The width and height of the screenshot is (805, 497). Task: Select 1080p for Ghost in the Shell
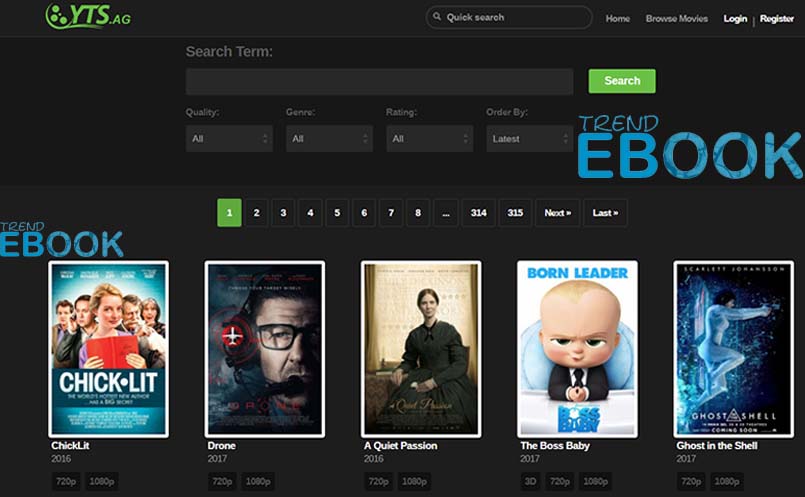(727, 481)
